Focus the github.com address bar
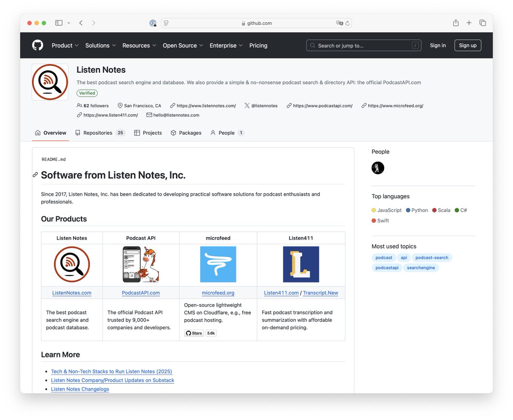 (256, 23)
